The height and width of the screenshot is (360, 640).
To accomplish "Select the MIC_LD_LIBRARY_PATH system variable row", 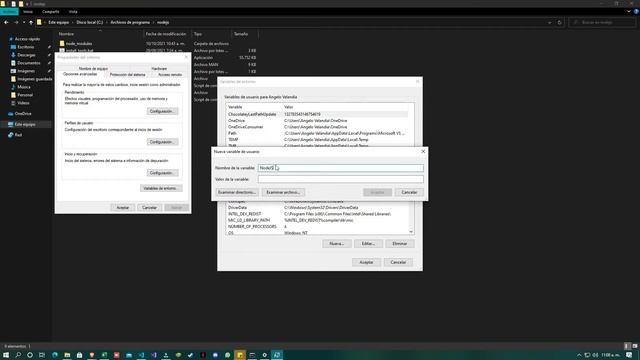I will pyautogui.click(x=317, y=220).
